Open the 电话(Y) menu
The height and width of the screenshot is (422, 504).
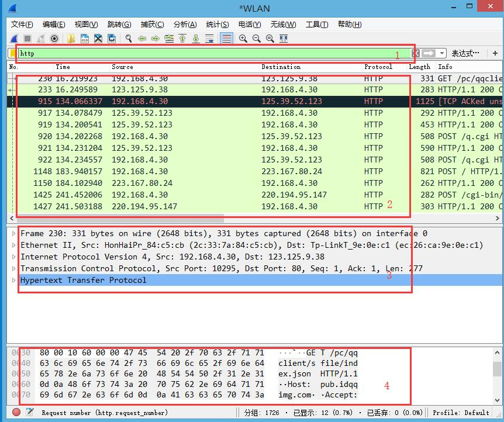point(250,25)
